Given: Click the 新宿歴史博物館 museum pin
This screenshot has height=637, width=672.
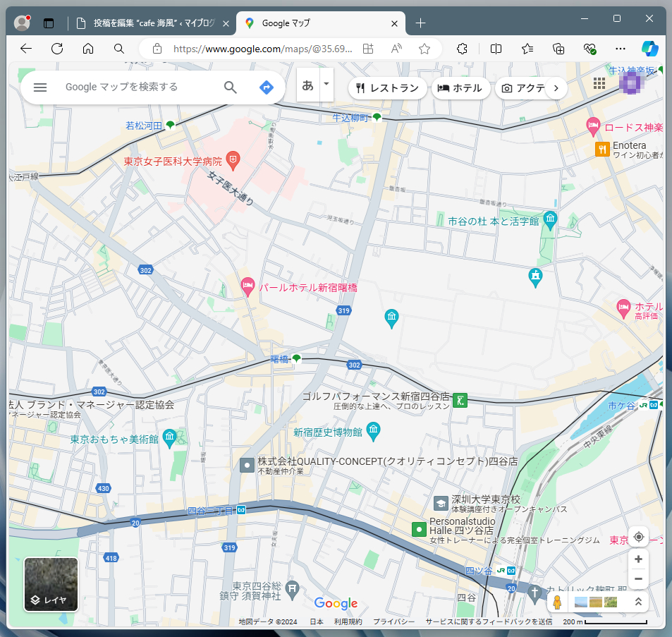Looking at the screenshot, I should click(x=373, y=432).
